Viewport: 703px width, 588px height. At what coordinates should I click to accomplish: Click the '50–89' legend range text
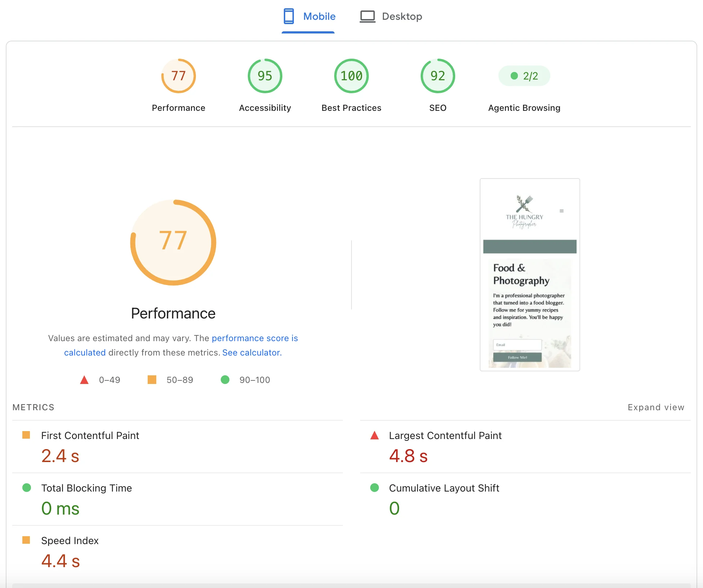coord(180,380)
